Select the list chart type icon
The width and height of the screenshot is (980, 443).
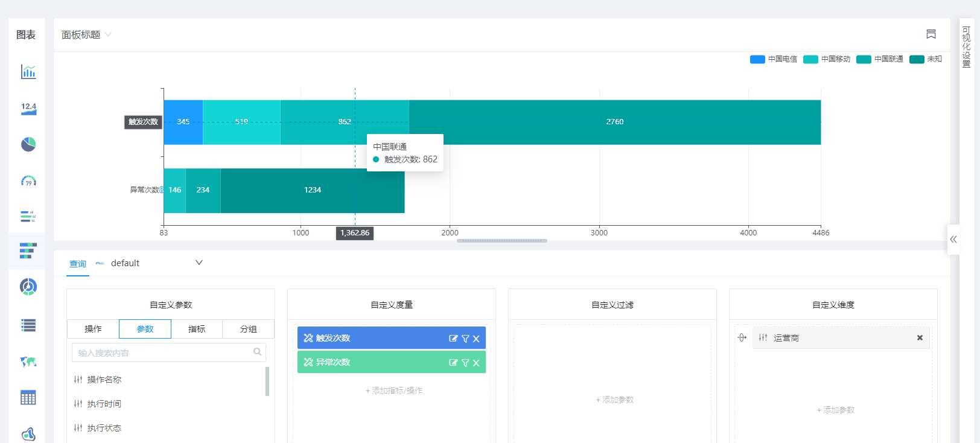[x=28, y=325]
